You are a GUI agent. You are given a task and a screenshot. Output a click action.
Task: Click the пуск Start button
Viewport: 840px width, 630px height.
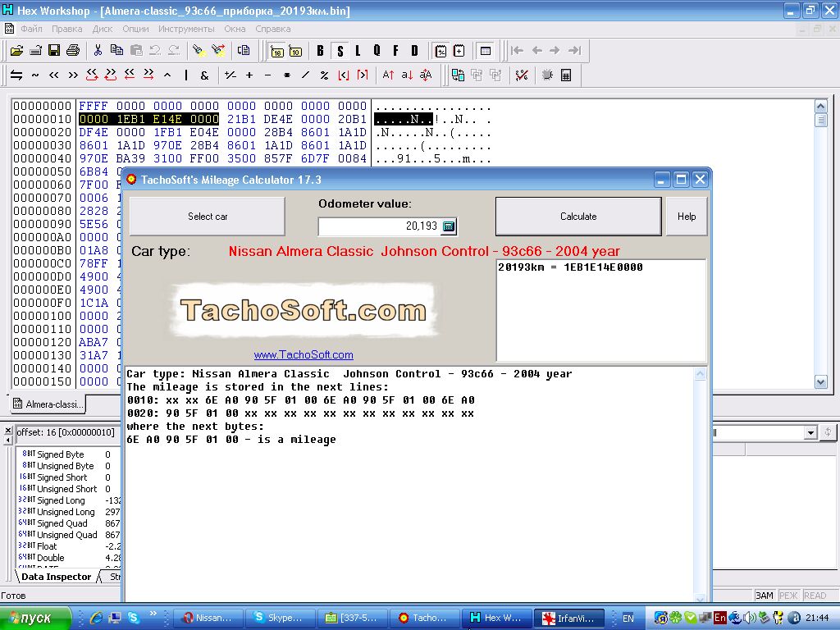point(35,619)
